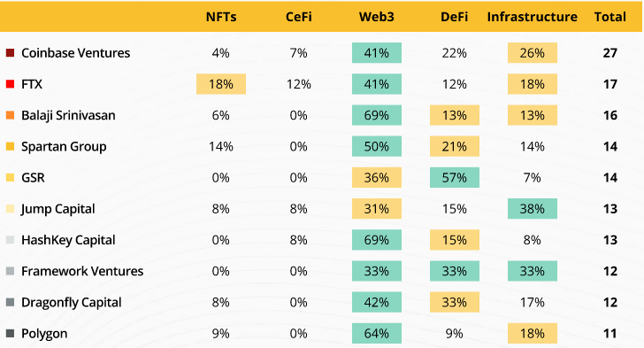
Task: Open the Framework Ventures row label
Action: pos(82,271)
